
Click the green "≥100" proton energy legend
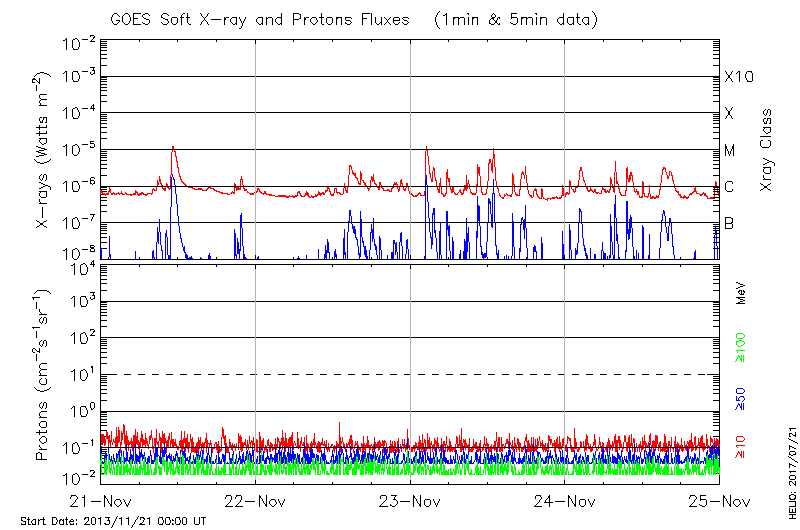tap(742, 347)
